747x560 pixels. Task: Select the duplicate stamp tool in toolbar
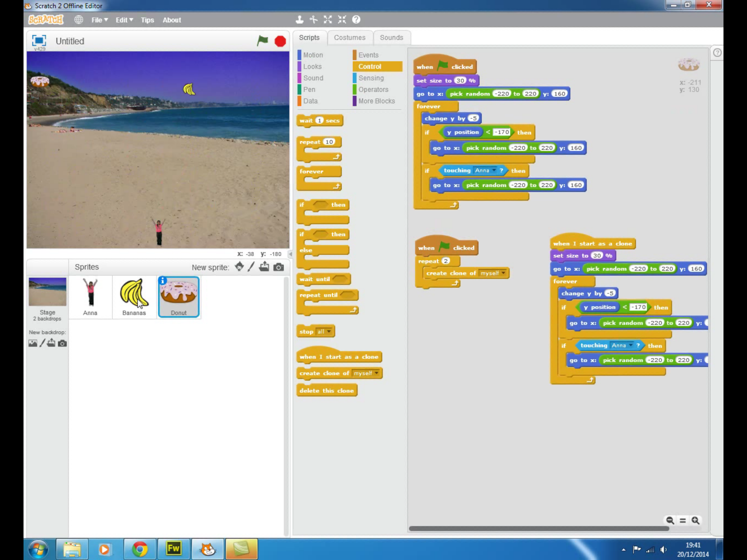pyautogui.click(x=299, y=20)
